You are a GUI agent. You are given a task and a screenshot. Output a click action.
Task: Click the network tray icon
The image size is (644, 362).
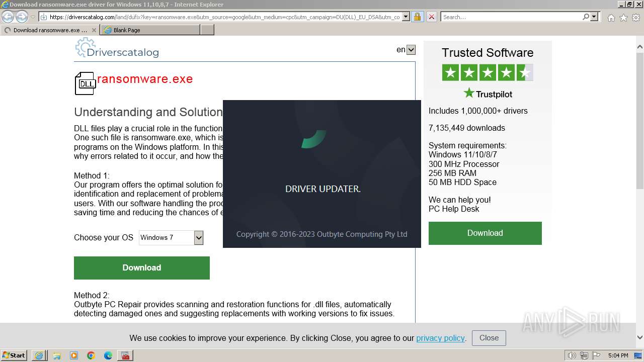click(x=584, y=355)
